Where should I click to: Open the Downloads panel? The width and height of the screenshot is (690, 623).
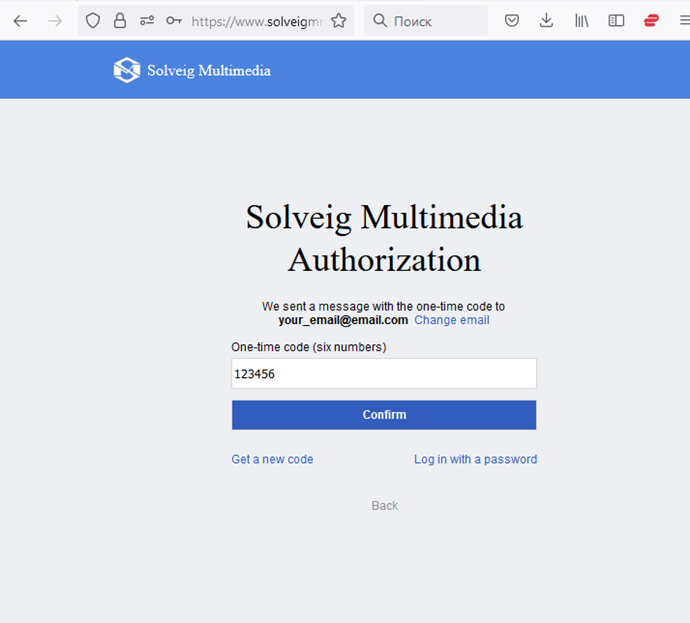coord(546,20)
